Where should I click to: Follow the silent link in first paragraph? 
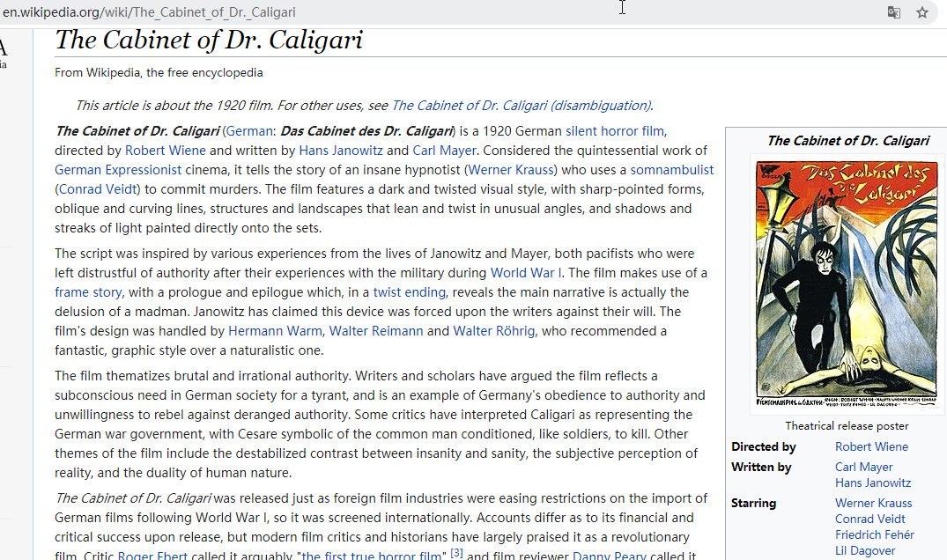[581, 131]
